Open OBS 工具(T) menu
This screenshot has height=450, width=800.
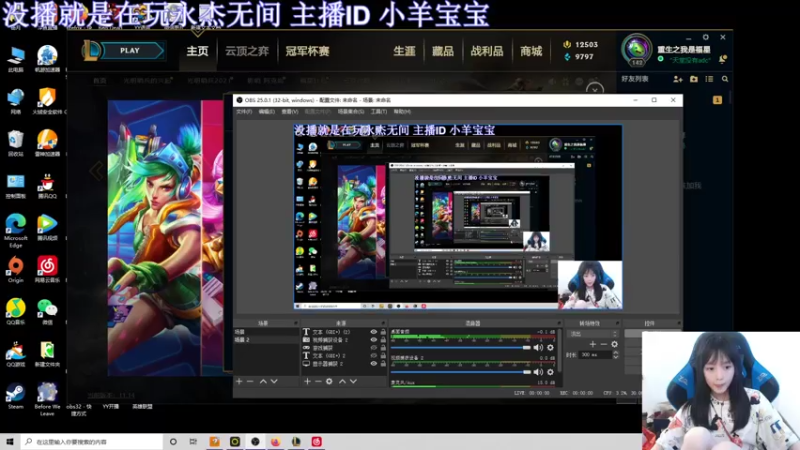(x=379, y=112)
